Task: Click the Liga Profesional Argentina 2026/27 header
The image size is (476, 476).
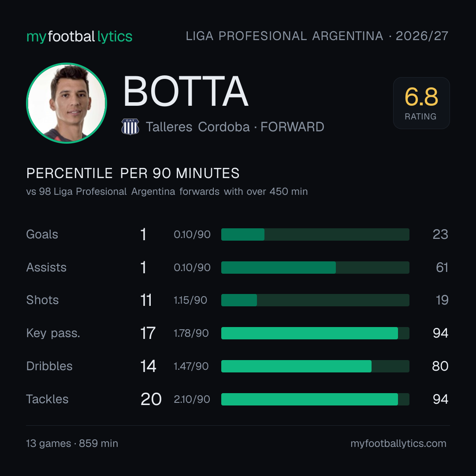Action: tap(317, 36)
